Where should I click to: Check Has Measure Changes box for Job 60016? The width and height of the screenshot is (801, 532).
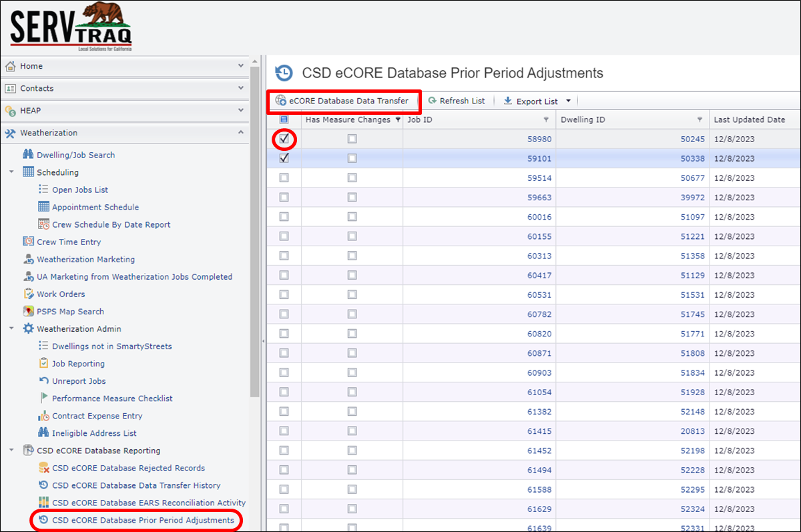point(352,217)
